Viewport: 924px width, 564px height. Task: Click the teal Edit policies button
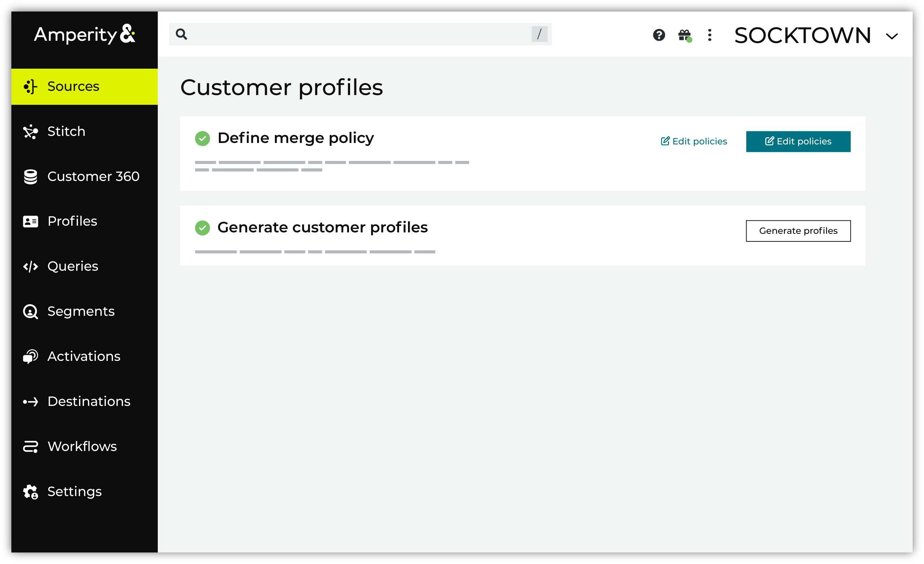(798, 141)
